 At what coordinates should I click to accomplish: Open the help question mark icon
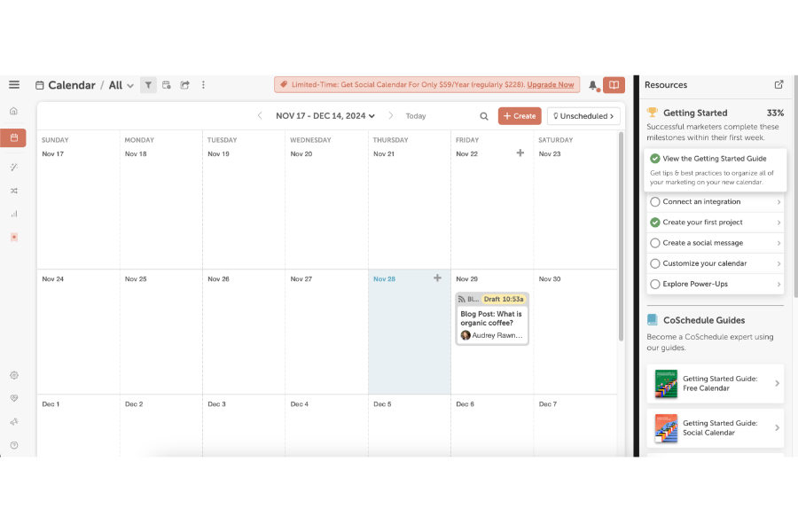click(x=13, y=445)
